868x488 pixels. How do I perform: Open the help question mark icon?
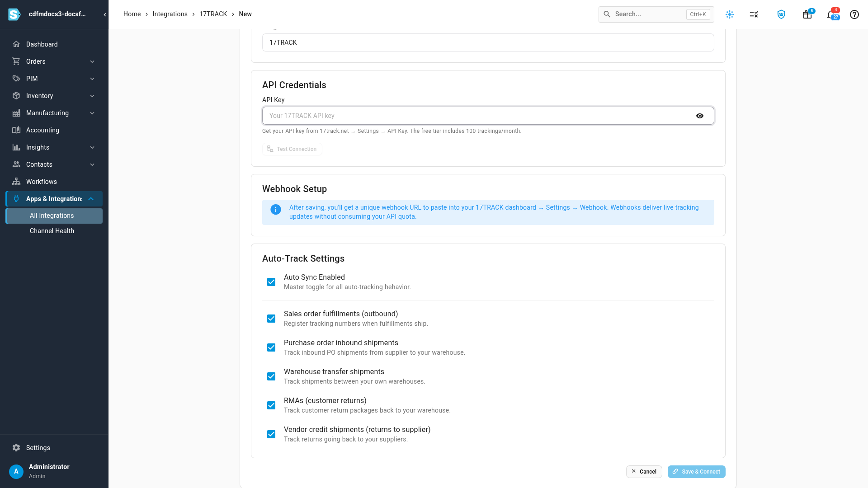coord(854,14)
